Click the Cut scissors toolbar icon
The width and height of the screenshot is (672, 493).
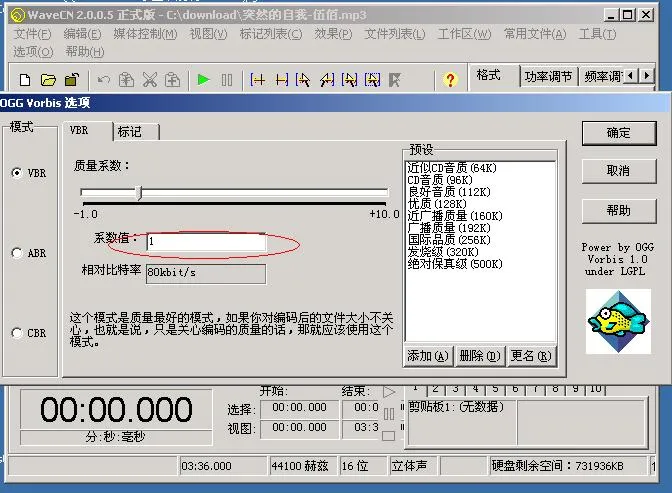(150, 80)
